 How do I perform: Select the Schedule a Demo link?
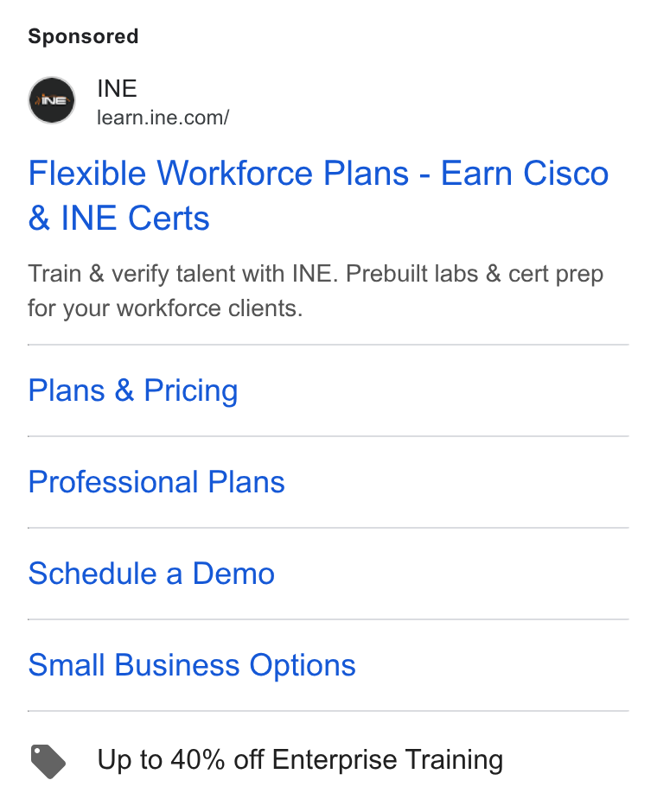151,574
